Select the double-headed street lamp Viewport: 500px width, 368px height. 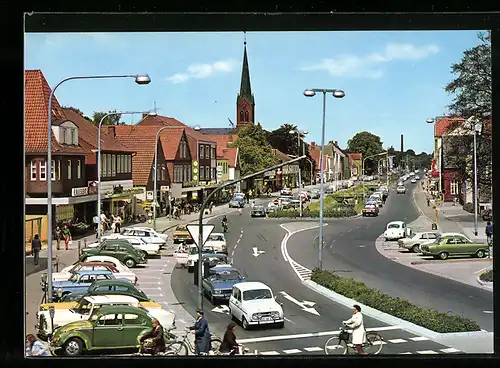[324, 93]
